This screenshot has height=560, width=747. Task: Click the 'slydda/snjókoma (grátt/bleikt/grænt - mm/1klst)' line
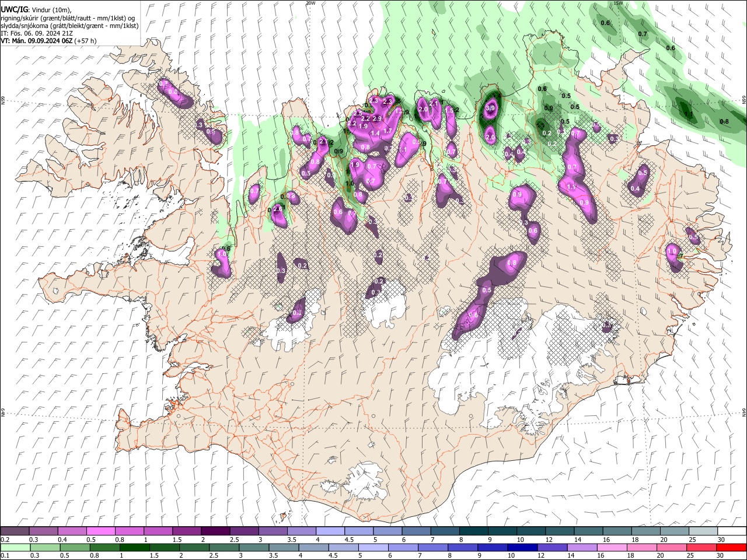coord(69,26)
